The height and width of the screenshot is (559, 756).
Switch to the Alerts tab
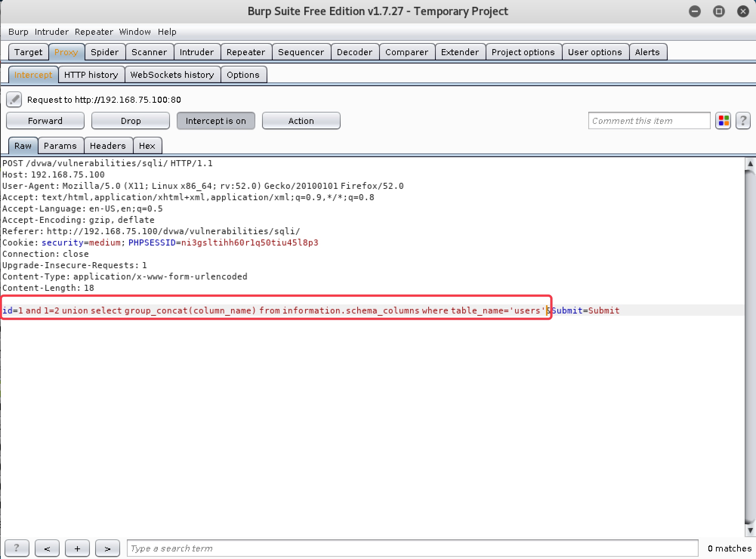[647, 52]
